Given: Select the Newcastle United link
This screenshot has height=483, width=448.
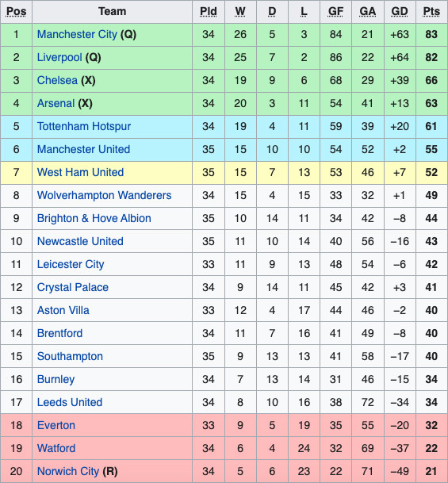Looking at the screenshot, I should click(80, 241).
